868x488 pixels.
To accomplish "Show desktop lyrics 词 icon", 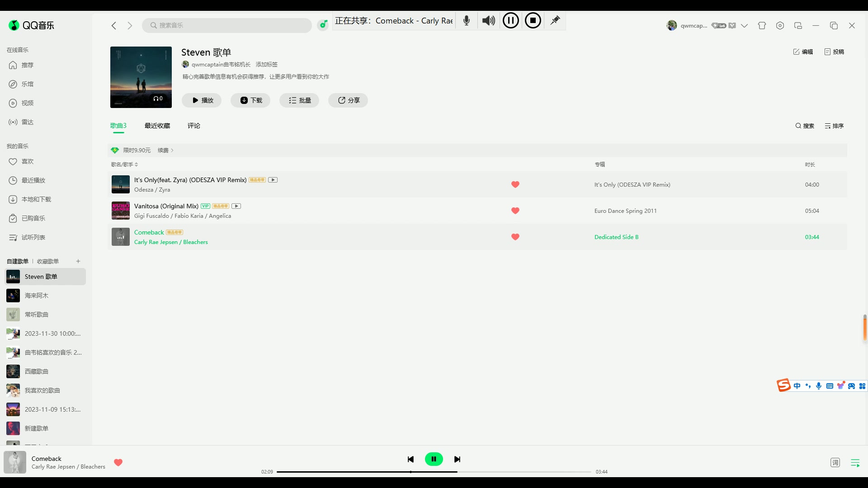I will (x=835, y=462).
